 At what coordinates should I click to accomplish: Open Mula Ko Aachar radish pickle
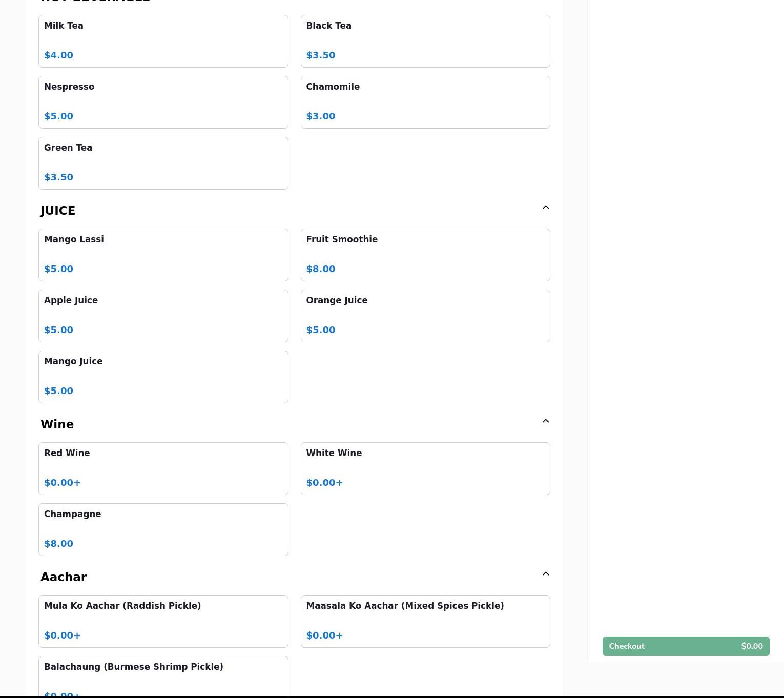tap(163, 621)
